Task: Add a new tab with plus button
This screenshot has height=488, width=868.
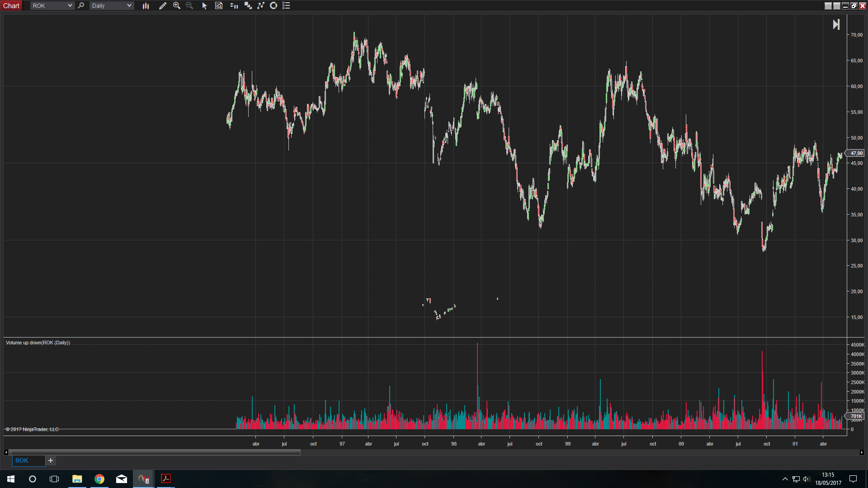Action: pyautogui.click(x=51, y=460)
